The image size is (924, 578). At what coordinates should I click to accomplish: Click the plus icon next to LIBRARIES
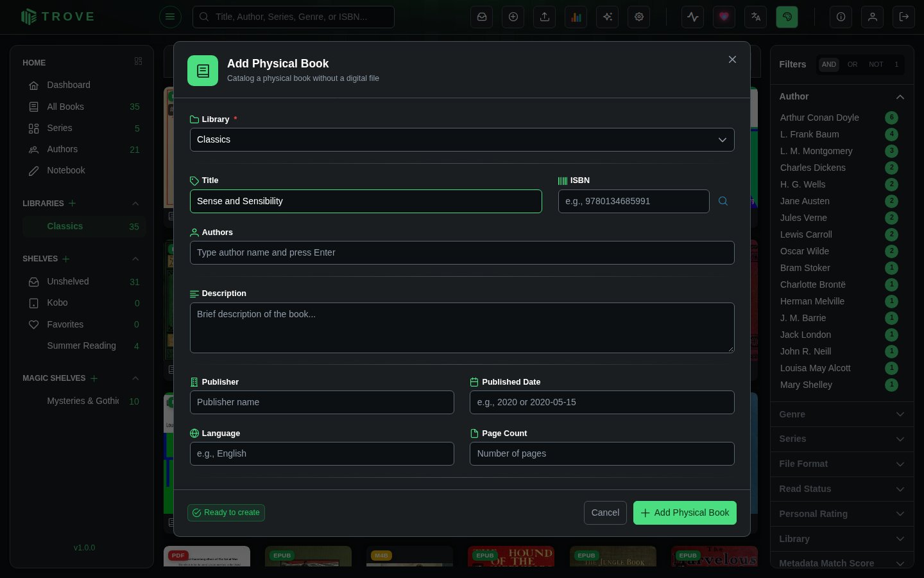click(x=73, y=204)
